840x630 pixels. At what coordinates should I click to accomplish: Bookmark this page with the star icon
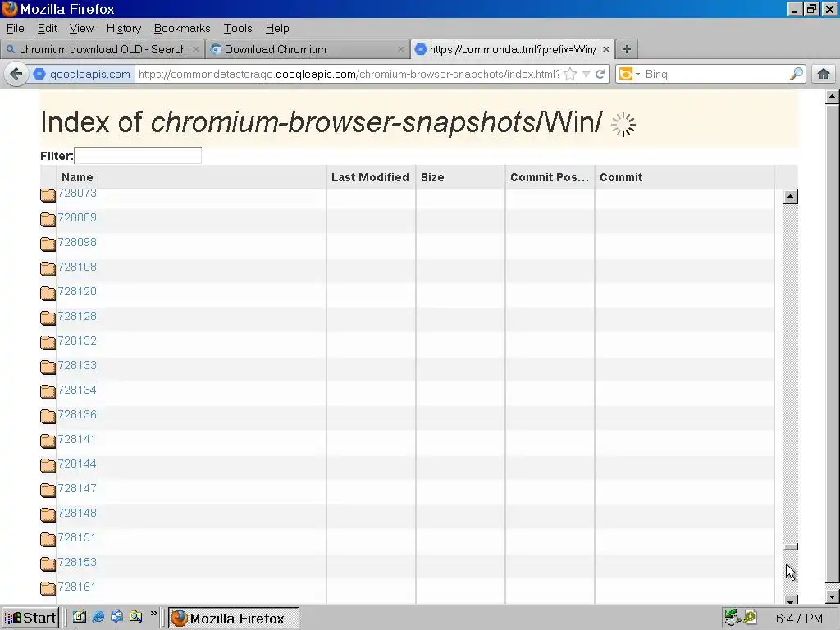pos(571,74)
